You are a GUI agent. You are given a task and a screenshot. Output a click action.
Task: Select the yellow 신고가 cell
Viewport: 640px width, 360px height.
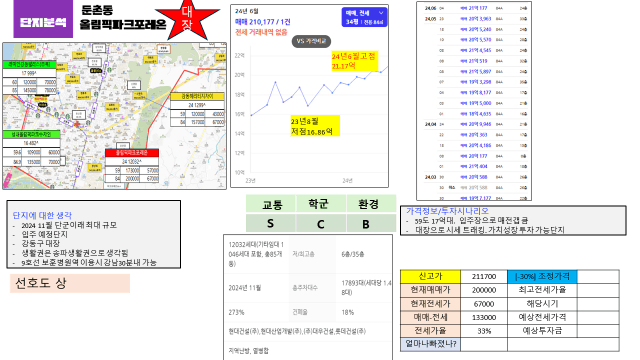click(x=430, y=276)
